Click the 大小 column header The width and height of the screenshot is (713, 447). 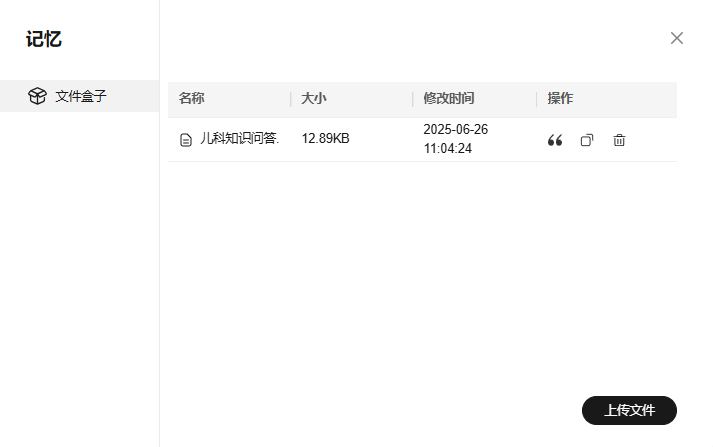pos(314,99)
